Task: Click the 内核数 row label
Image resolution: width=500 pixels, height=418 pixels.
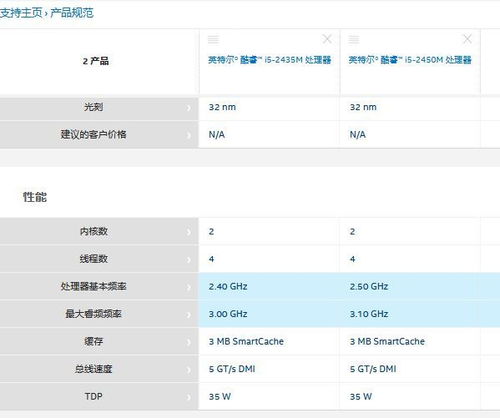Action: coord(93,231)
